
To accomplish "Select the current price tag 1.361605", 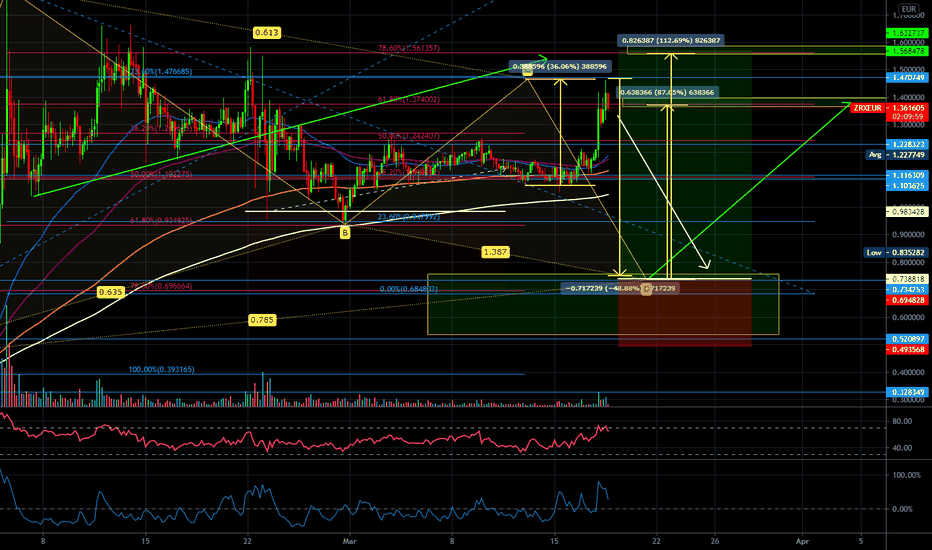I will (x=908, y=108).
